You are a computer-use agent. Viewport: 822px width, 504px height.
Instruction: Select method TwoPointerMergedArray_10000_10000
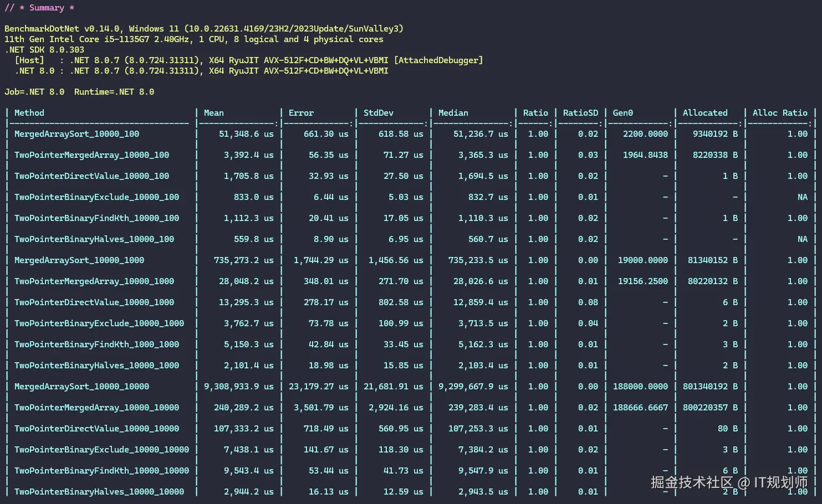pyautogui.click(x=96, y=408)
